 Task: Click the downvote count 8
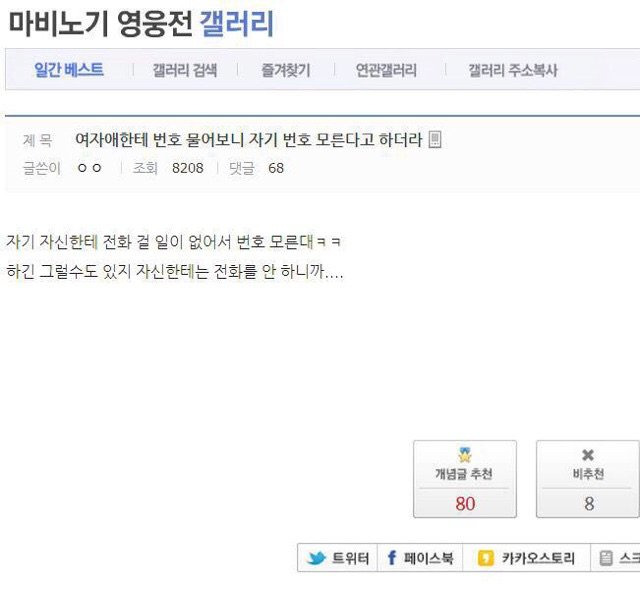(588, 504)
